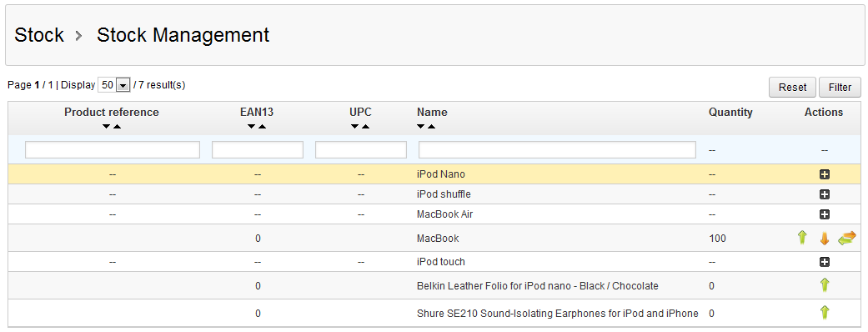The width and height of the screenshot is (868, 332).
Task: Sort UPC column ascending
Action: [366, 127]
